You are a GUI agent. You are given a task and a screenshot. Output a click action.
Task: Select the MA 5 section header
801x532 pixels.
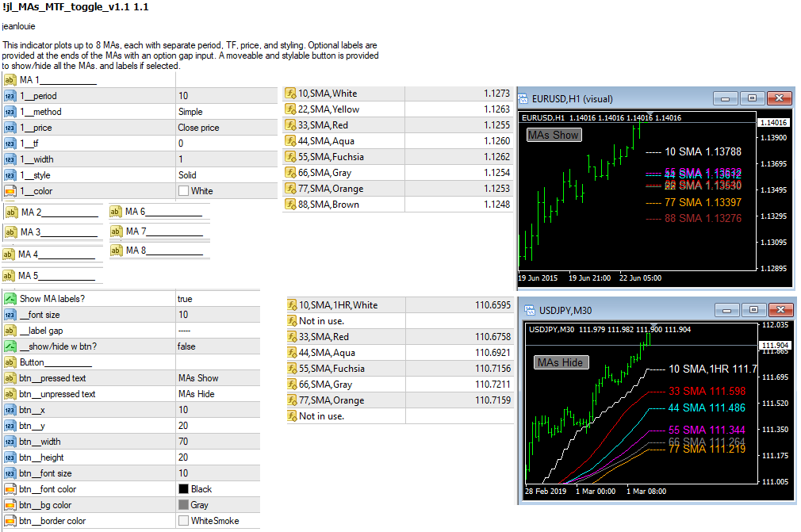coord(51,276)
